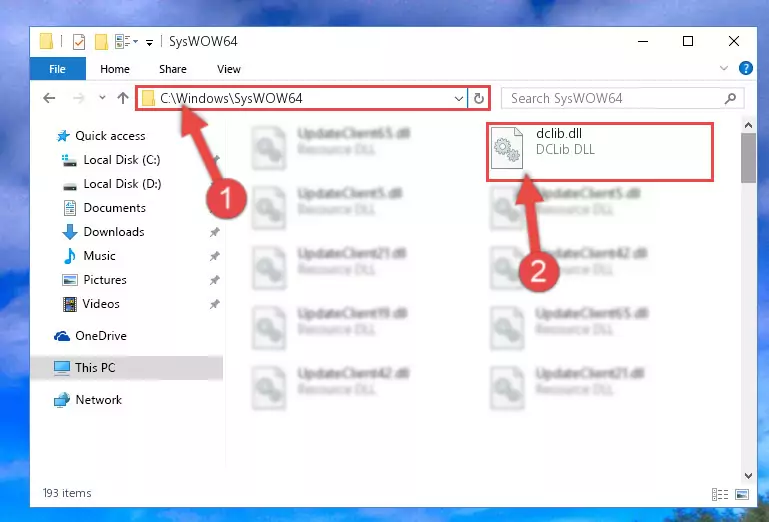Click the Properties icon in quick access toolbar
Screen dimensions: 769x522
[78, 42]
